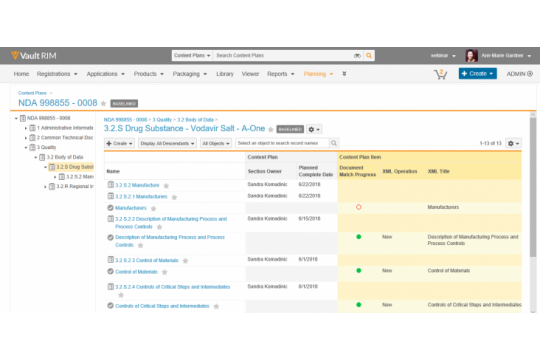Click section icon of 3.2.S.2.1 Manufacturers row
Image resolution: width=540 pixels, height=360 pixels.
tap(111, 196)
